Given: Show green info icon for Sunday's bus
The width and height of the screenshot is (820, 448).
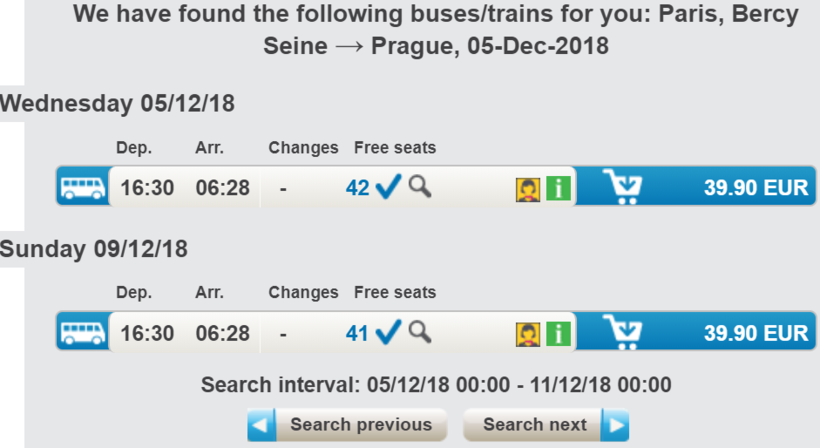Looking at the screenshot, I should 558,333.
